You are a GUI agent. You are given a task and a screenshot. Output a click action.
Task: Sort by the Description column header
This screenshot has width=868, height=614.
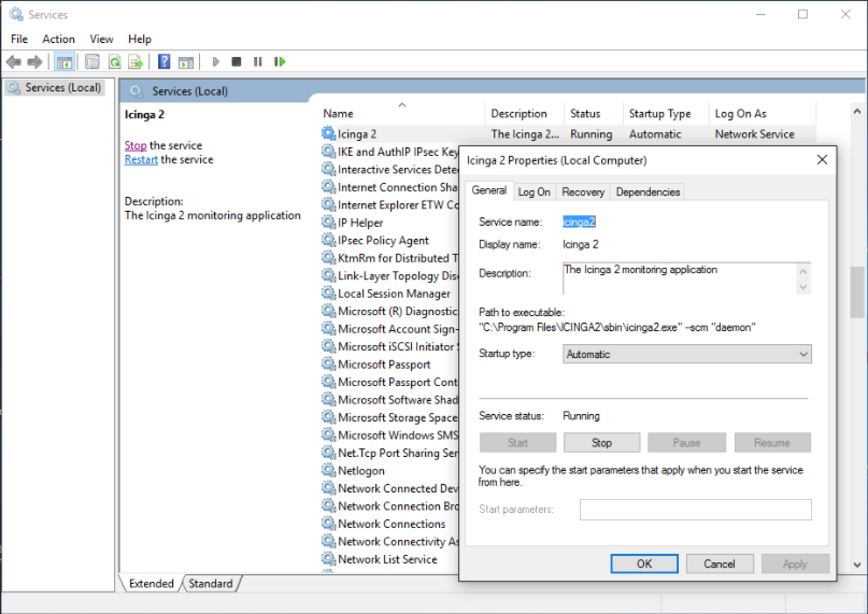pos(525,113)
